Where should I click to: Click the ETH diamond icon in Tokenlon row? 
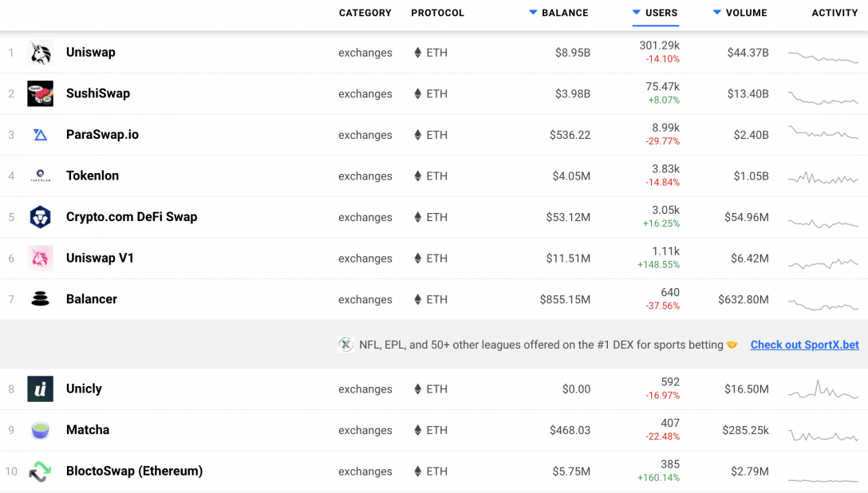pos(418,176)
